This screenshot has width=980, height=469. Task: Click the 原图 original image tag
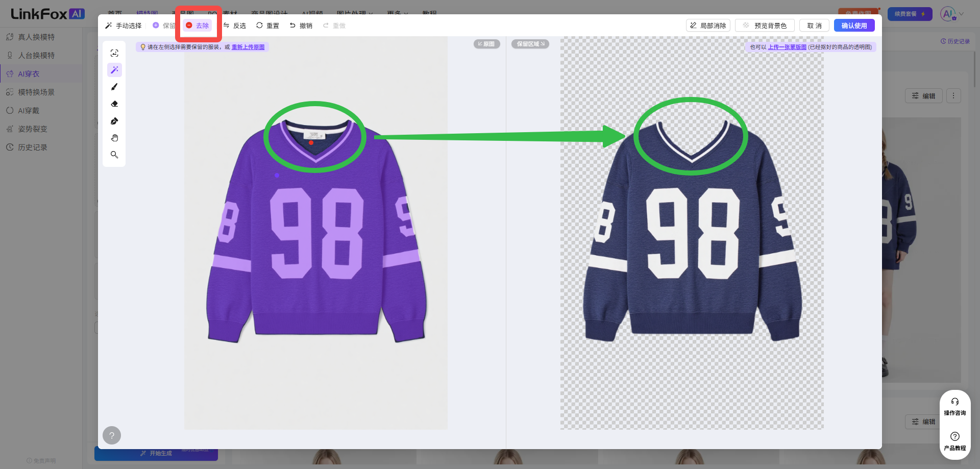pos(486,44)
